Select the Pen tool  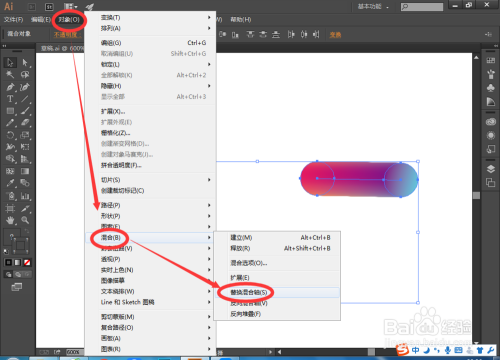(x=10, y=87)
